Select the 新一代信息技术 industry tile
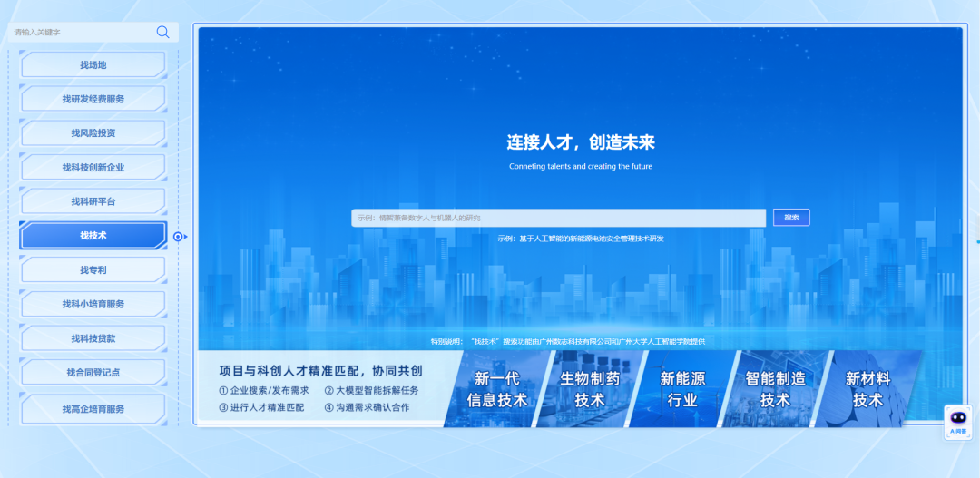The width and height of the screenshot is (980, 478). tap(496, 389)
